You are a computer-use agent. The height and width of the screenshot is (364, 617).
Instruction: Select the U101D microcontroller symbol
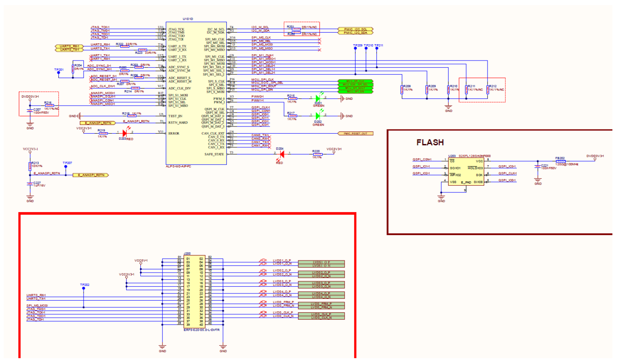pos(196,92)
